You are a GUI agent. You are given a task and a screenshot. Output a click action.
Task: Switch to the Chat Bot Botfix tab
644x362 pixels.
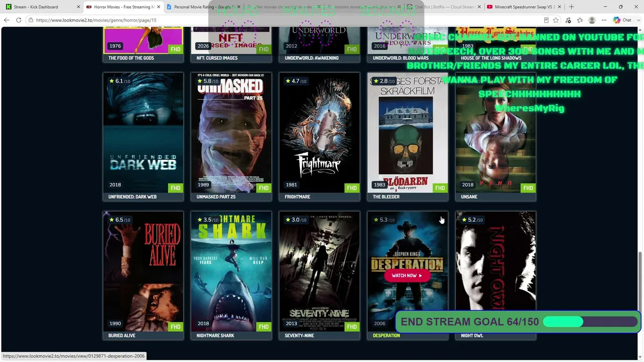click(444, 7)
